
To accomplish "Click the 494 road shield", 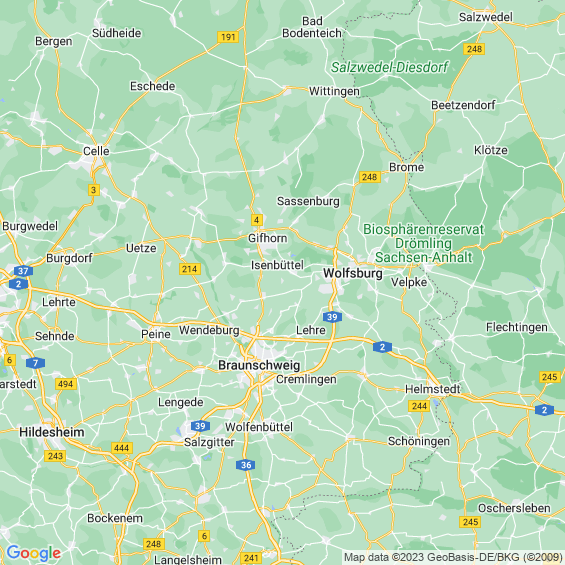I will click(x=66, y=384).
